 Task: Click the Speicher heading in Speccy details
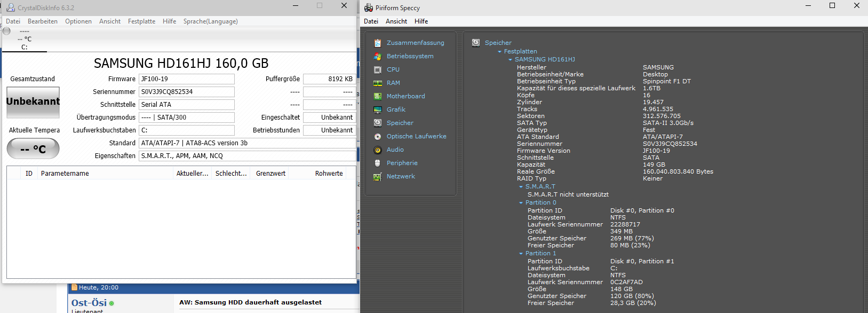(498, 43)
